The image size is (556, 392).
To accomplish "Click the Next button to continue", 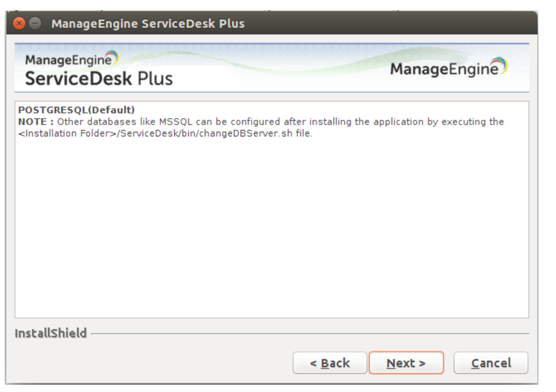I will [x=406, y=363].
